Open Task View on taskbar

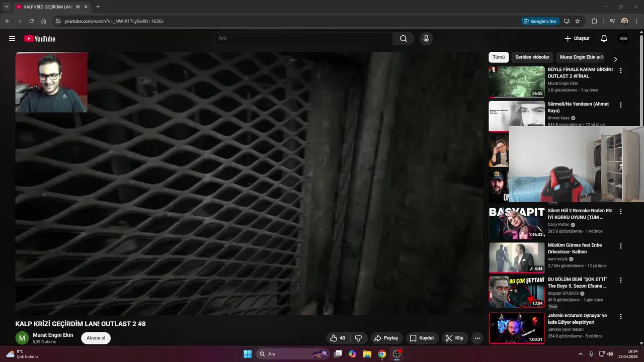(338, 354)
